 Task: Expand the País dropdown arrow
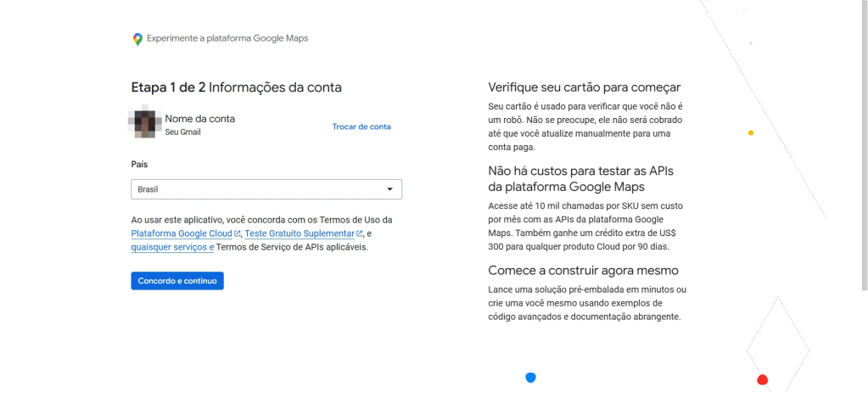[x=389, y=189]
